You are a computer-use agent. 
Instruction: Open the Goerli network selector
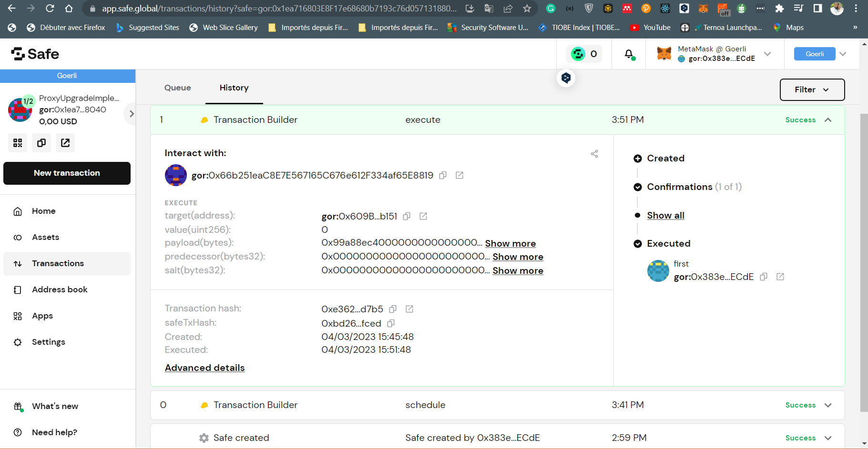(x=820, y=54)
